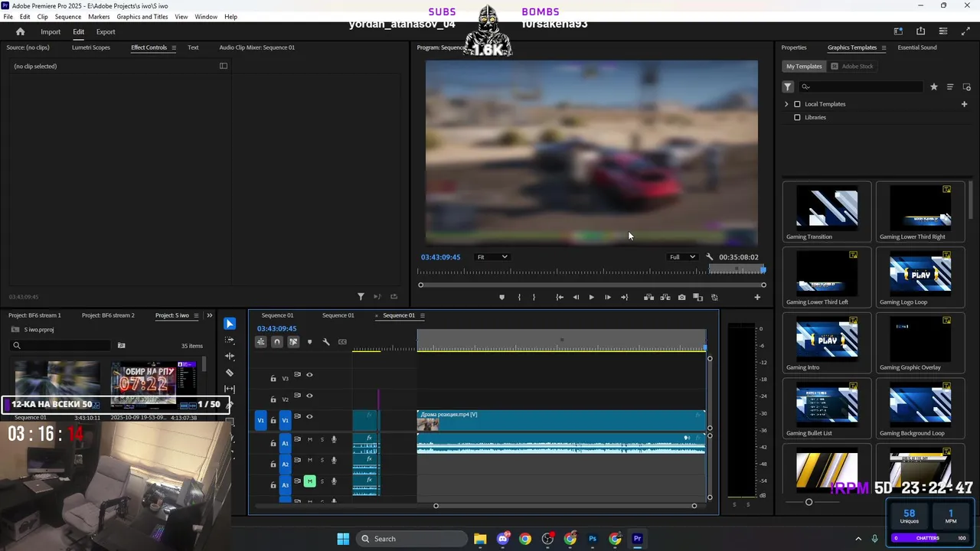Image resolution: width=980 pixels, height=551 pixels.
Task: Toggle insert sequences as nests option
Action: pos(261,342)
